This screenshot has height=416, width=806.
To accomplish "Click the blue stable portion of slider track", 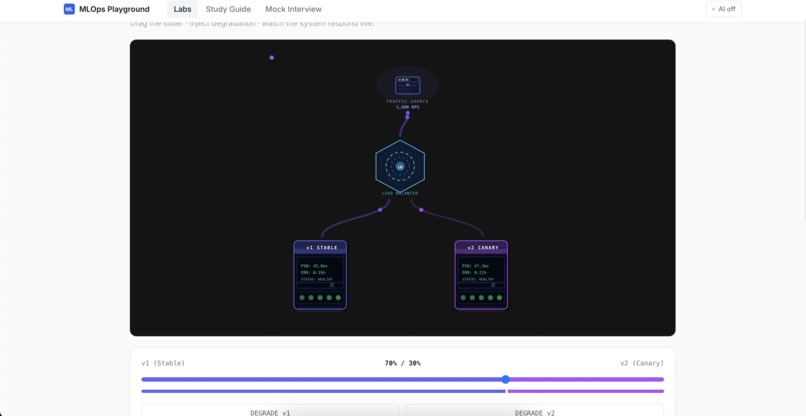I will (x=321, y=379).
